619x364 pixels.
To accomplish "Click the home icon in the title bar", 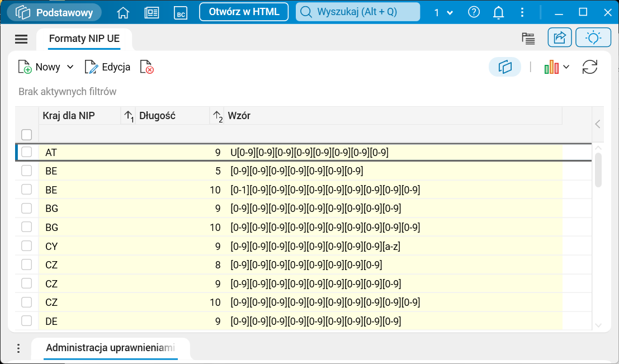I will point(123,12).
